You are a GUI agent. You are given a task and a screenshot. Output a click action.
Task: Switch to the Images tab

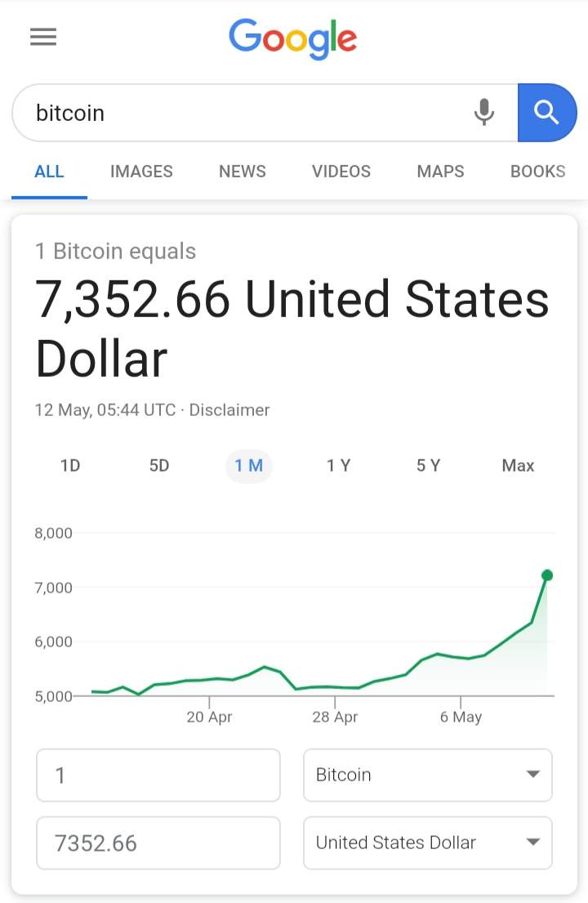click(x=141, y=172)
